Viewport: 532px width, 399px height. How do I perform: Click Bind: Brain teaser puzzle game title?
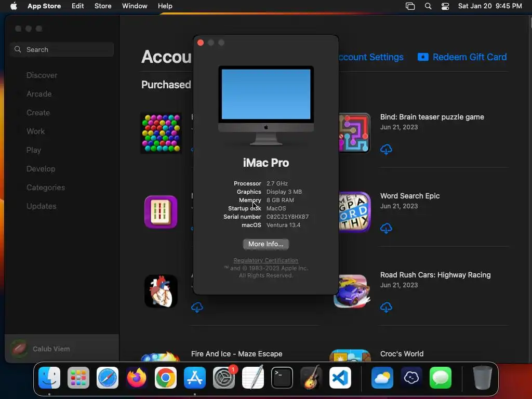432,117
